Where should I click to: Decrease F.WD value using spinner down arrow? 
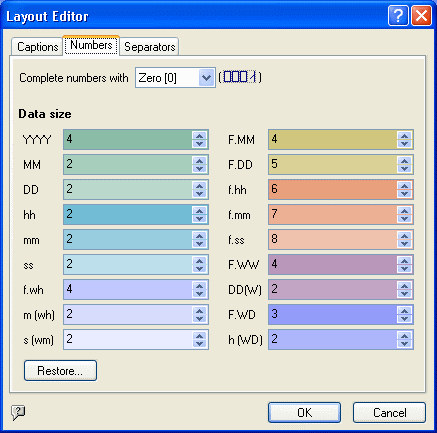pos(405,318)
